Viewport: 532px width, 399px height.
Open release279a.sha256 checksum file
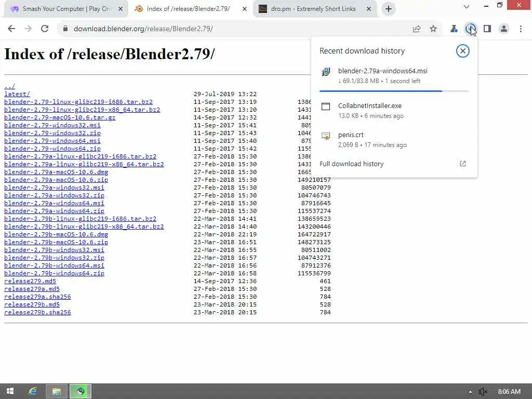coord(37,297)
